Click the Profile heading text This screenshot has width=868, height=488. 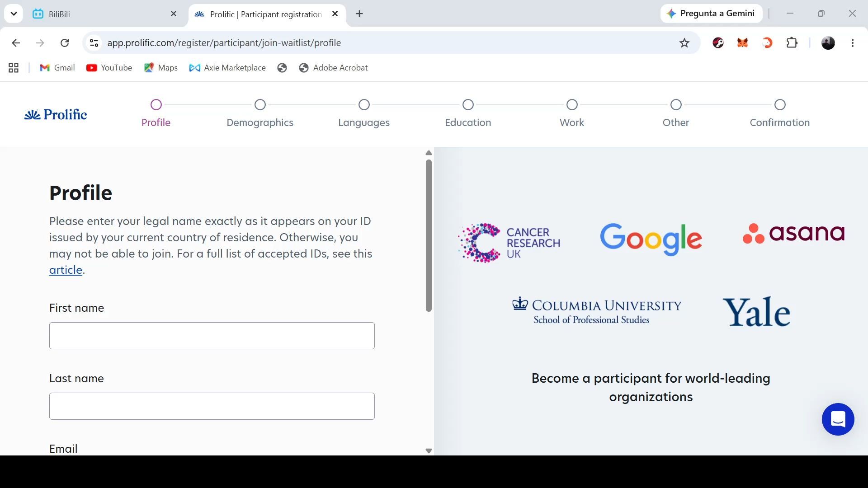(80, 193)
